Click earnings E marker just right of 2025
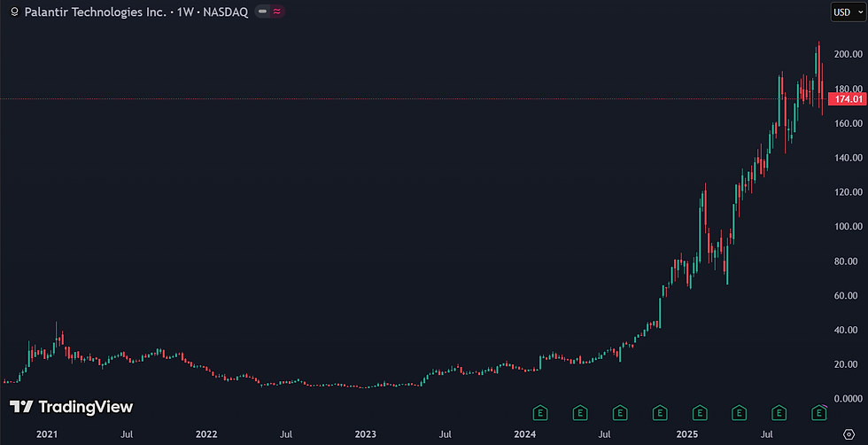This screenshot has height=445, width=868. (700, 412)
